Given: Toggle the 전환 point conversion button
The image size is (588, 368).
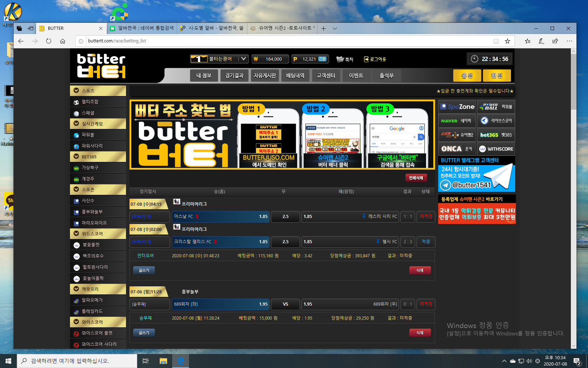Looking at the screenshot, I should 322,59.
